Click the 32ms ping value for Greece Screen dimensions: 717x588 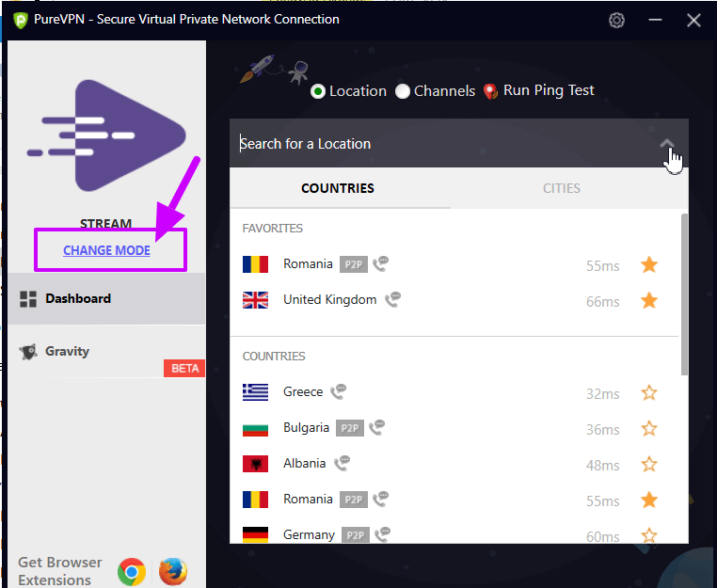pos(603,393)
